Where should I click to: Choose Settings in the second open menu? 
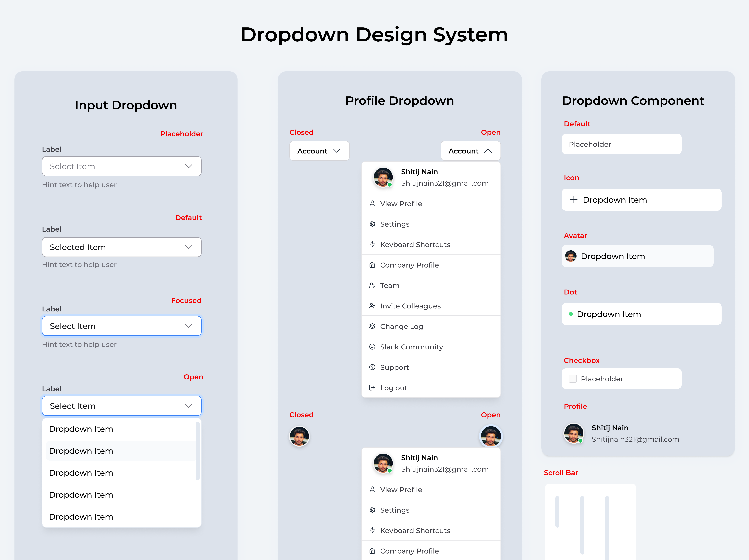(x=431, y=510)
